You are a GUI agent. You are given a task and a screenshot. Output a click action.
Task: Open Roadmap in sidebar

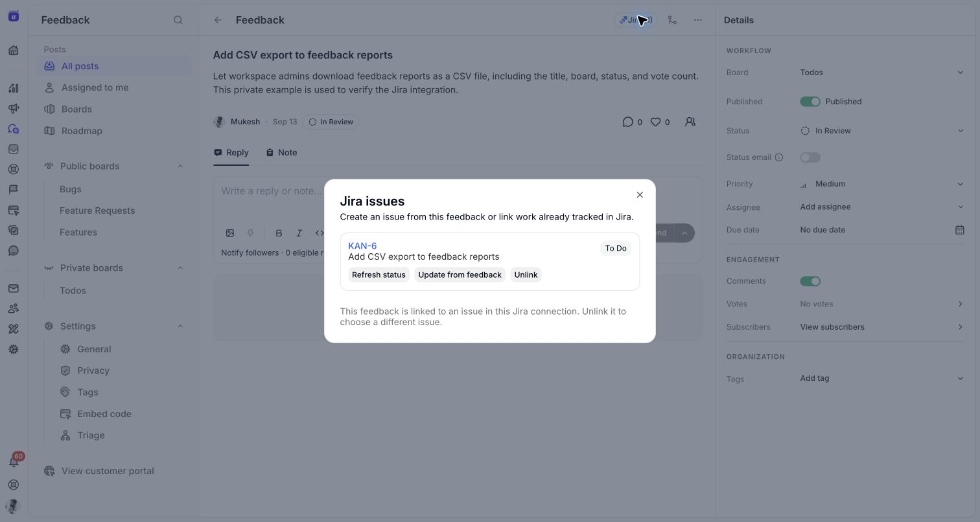[114, 131]
